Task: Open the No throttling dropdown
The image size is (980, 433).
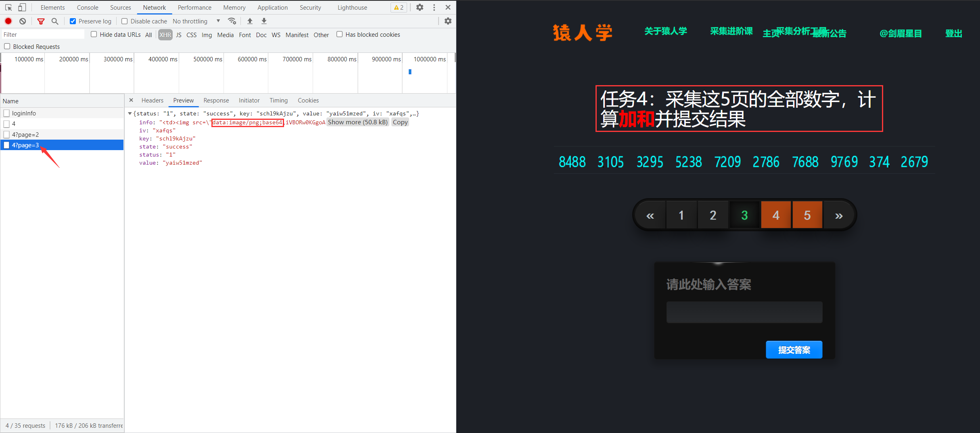Action: [x=196, y=21]
